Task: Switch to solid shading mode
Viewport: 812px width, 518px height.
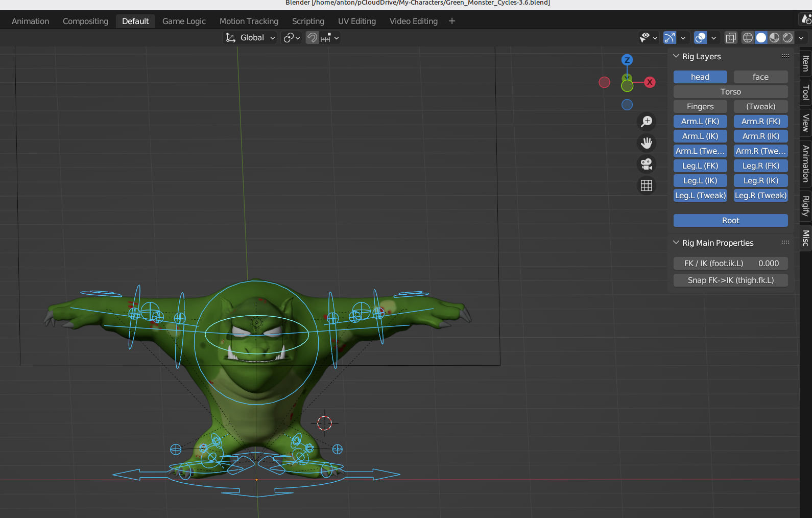Action: pyautogui.click(x=761, y=38)
